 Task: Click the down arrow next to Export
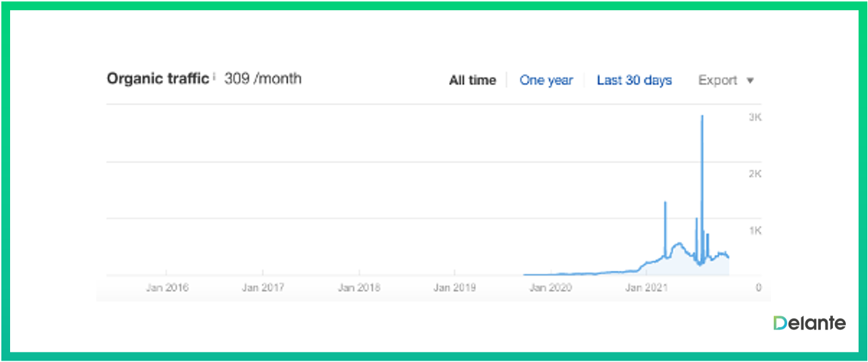pyautogui.click(x=750, y=81)
